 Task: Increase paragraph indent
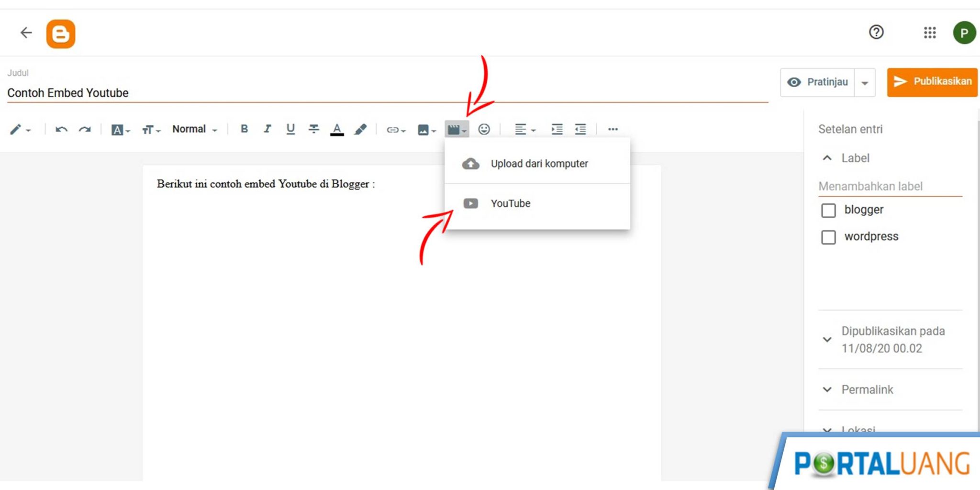click(x=557, y=129)
